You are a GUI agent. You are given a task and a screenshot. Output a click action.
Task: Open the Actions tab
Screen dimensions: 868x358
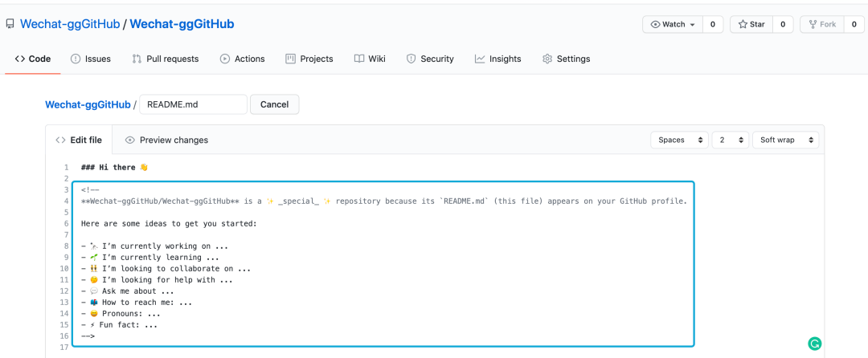pos(243,59)
